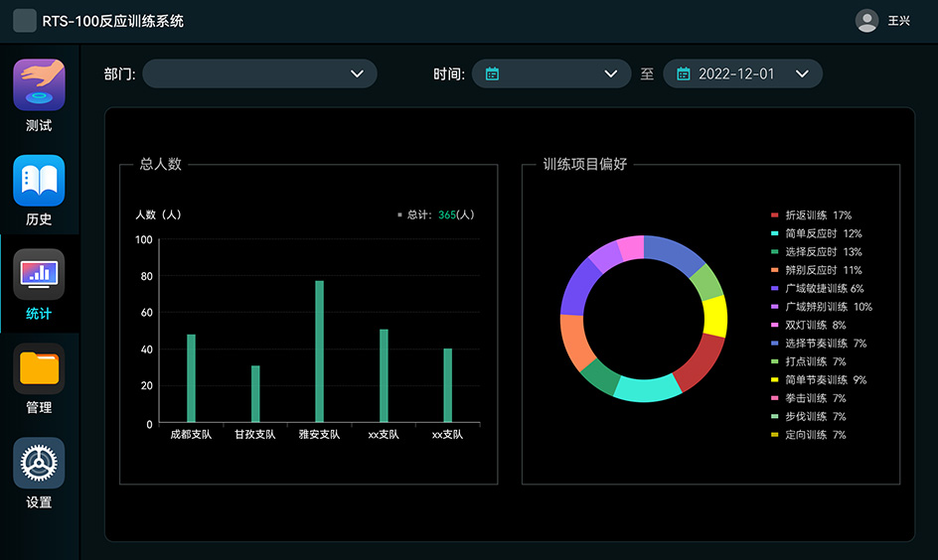The height and width of the screenshot is (560, 938).
Task: Click the start date calendar icon
Action: (x=492, y=73)
